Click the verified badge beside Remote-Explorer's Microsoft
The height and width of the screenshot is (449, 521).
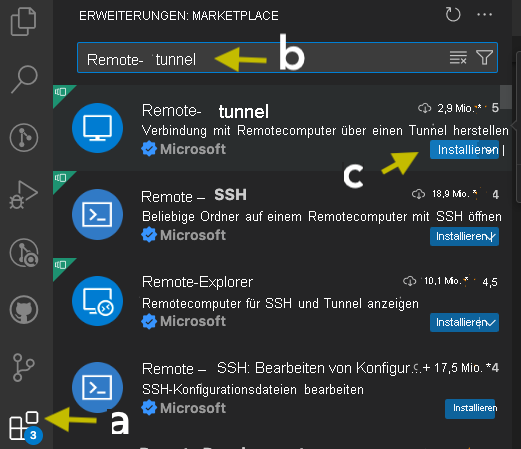coord(149,321)
